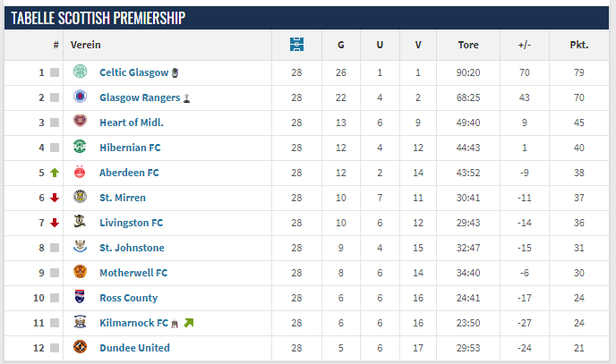The height and width of the screenshot is (364, 616).
Task: Open the Kilmarnock FC team link
Action: (134, 323)
